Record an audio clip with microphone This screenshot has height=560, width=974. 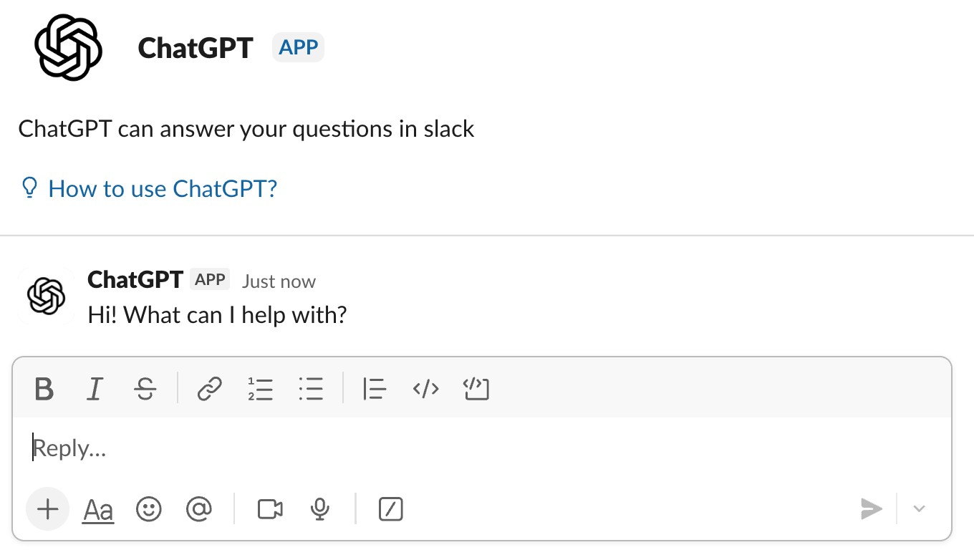(x=320, y=509)
